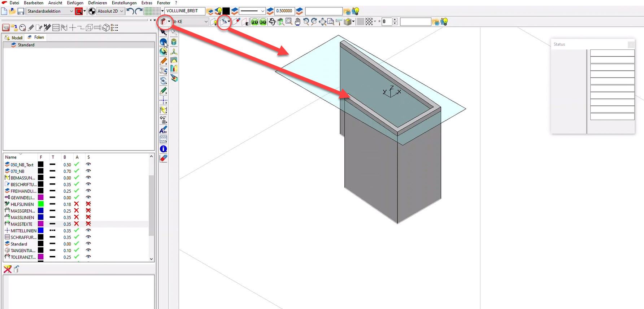Open the Standardselektion dropdown
This screenshot has height=309, width=644.
(71, 11)
